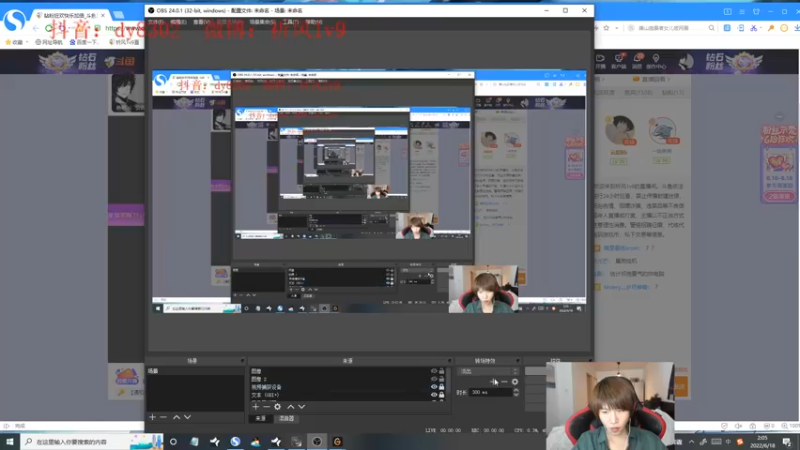
Task: Open the 工具(T) menu in OBS
Action: coord(290,22)
